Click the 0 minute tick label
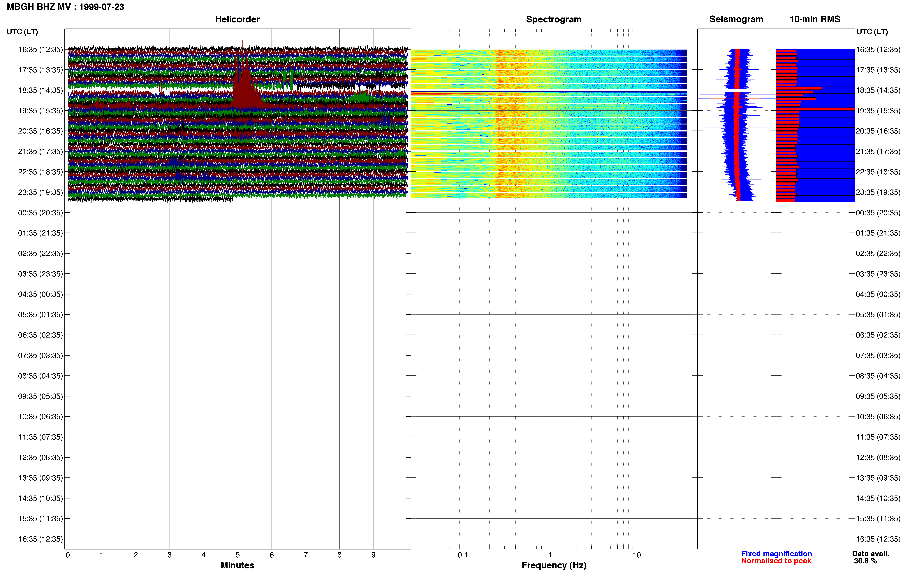 [x=68, y=555]
